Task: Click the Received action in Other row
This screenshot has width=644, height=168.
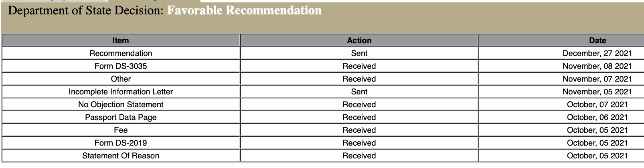Action: [359, 79]
